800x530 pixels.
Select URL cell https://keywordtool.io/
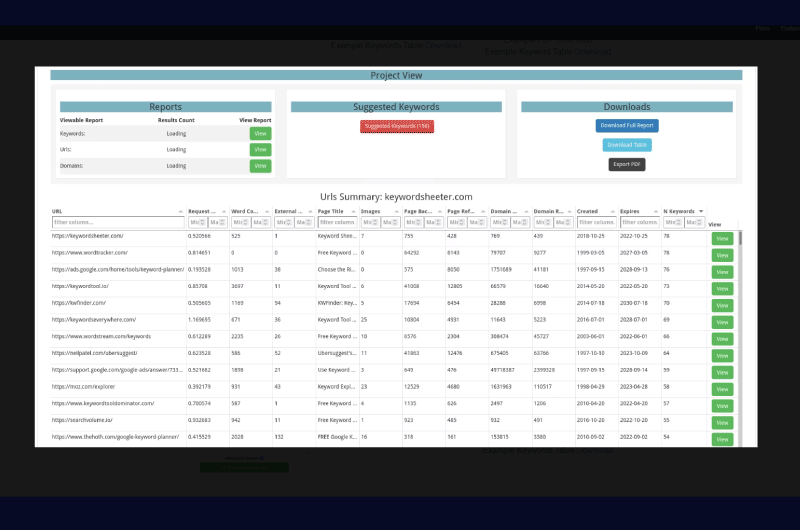coord(80,286)
